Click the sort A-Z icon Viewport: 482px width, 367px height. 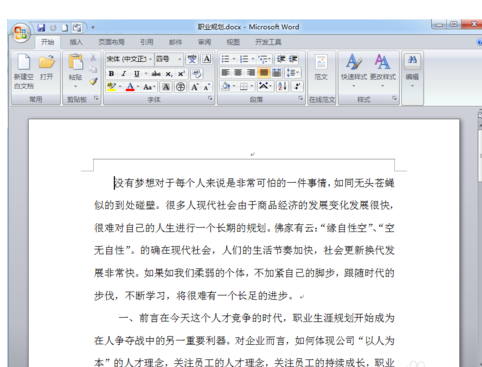[x=282, y=86]
